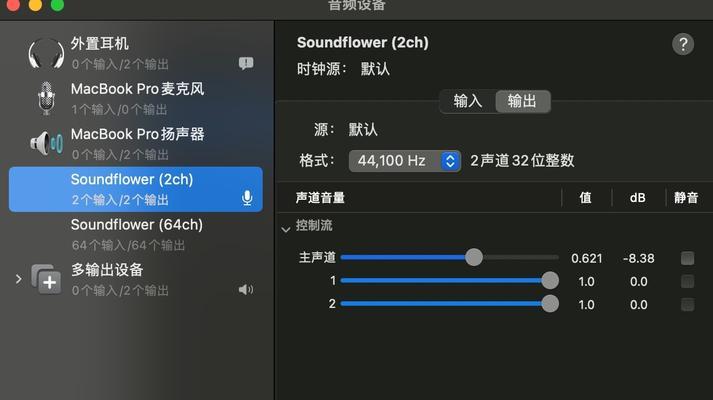Click the yellow minimize window button
Screen dimensions: 713x400
pyautogui.click(x=35, y=5)
